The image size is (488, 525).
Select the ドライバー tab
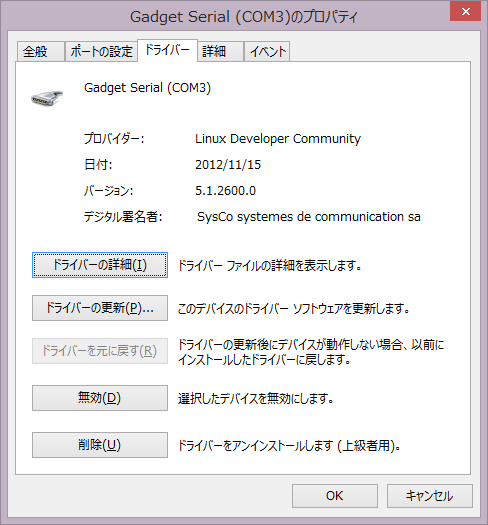(x=167, y=51)
